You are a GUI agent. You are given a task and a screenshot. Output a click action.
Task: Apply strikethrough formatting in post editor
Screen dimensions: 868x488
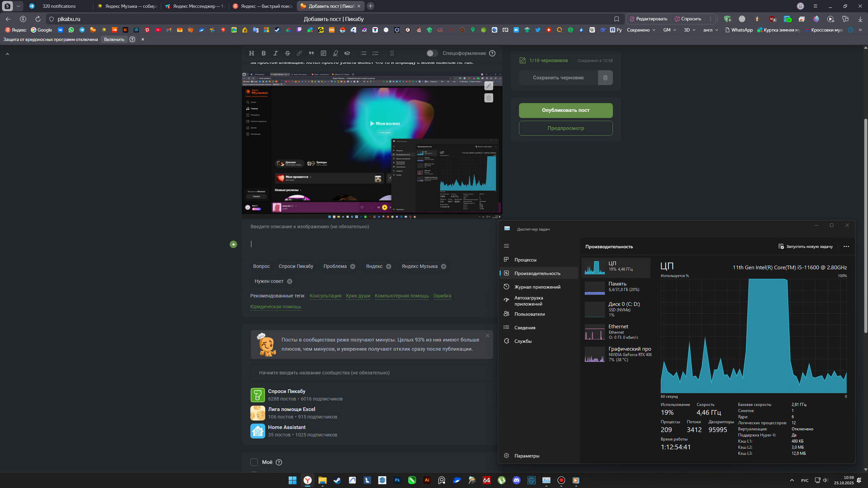[287, 53]
